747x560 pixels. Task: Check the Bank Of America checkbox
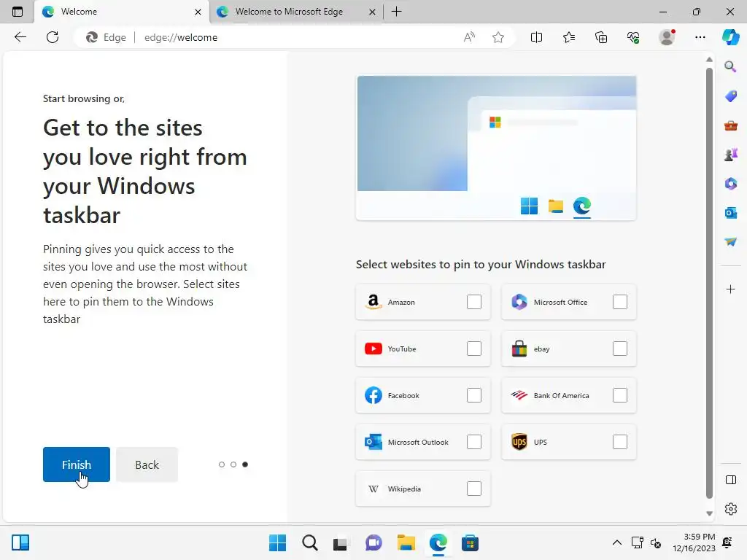coord(620,395)
